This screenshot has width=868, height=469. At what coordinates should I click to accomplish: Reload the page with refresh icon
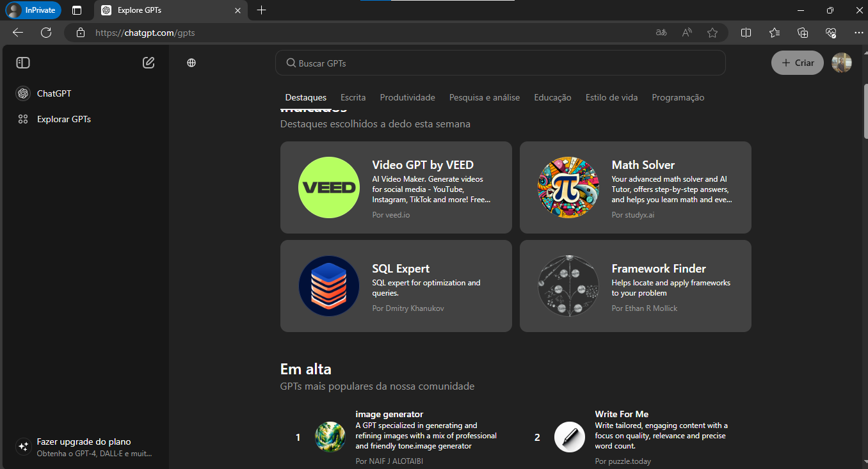click(x=46, y=33)
